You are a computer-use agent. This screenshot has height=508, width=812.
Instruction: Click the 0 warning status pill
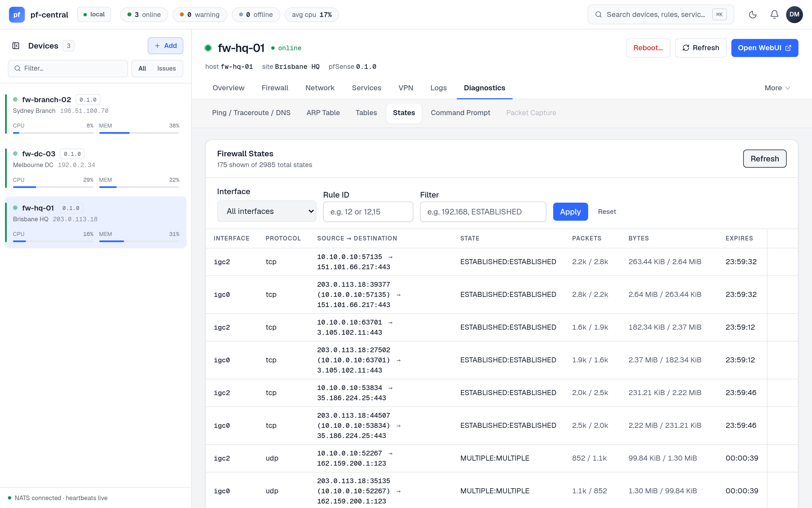200,15
